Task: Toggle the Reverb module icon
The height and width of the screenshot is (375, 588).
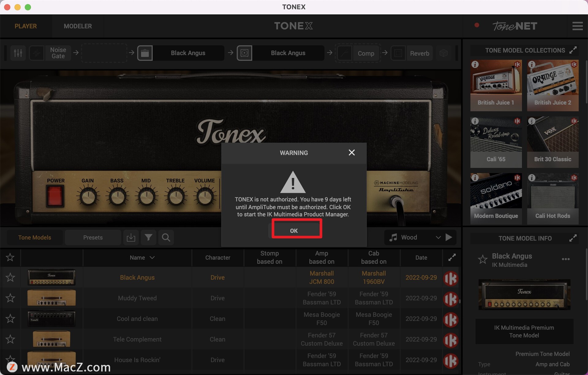Action: pos(398,54)
